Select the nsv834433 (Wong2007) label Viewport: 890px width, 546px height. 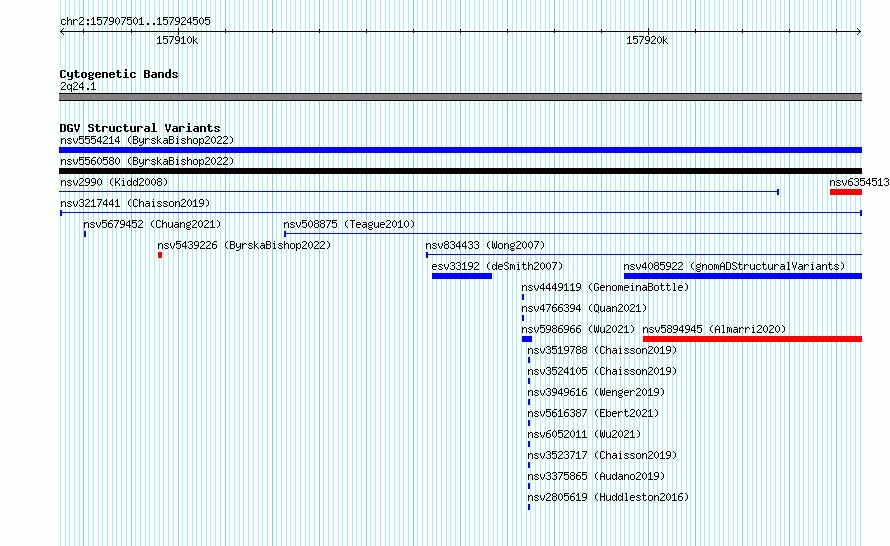pyautogui.click(x=485, y=245)
